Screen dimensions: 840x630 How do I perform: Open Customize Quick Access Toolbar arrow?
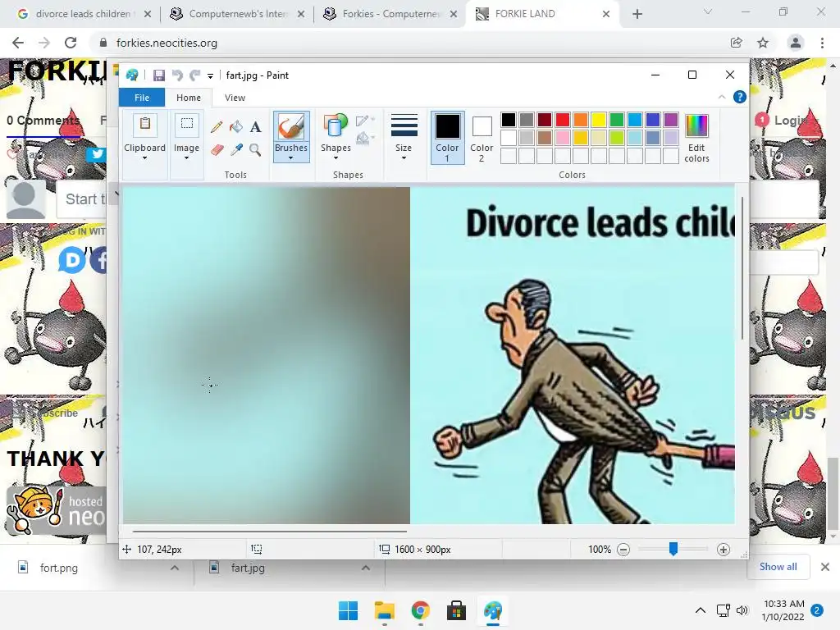(211, 76)
